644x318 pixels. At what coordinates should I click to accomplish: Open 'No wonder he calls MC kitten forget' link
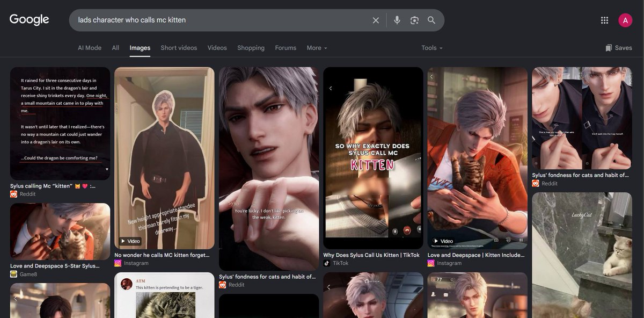(x=162, y=255)
